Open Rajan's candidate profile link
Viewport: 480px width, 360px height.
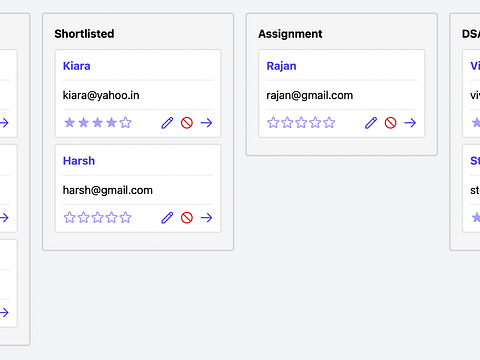tap(281, 66)
